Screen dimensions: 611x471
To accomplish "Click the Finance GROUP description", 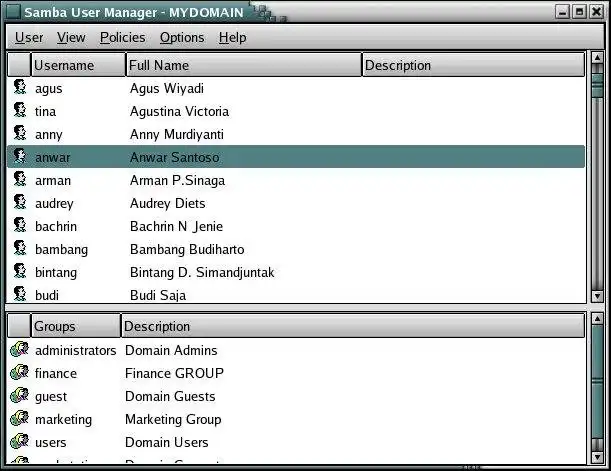I will click(174, 373).
